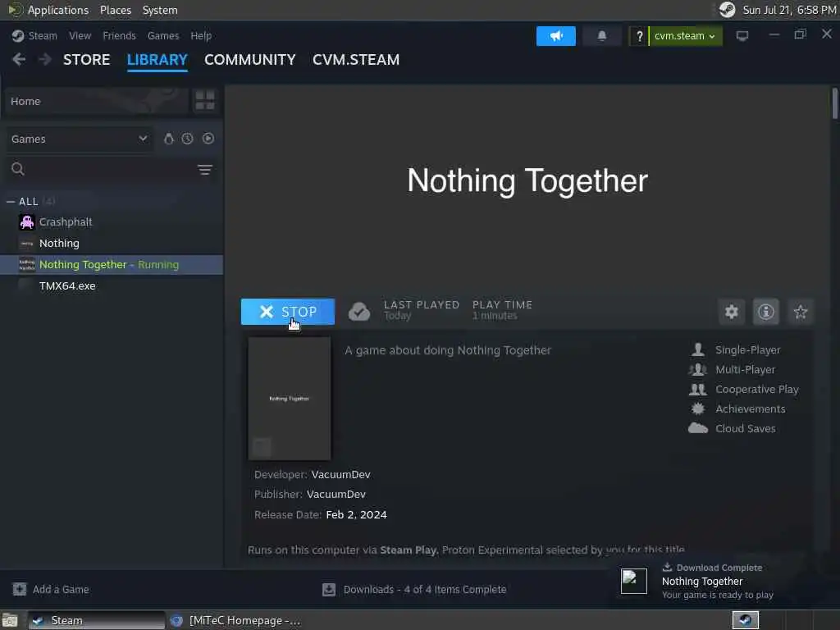Open the cvm.steam account dropdown

point(685,36)
